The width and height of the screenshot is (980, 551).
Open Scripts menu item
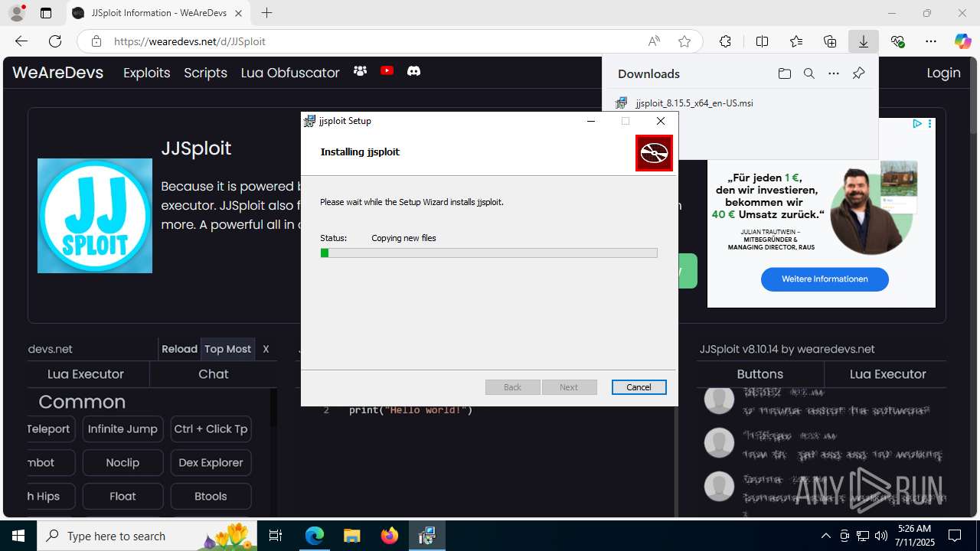tap(205, 73)
